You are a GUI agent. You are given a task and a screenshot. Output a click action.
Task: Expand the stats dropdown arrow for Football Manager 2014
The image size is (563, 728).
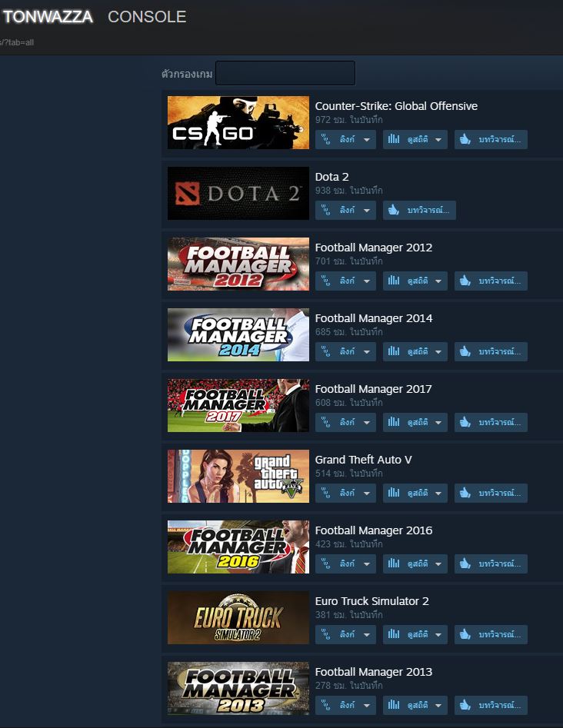point(438,352)
